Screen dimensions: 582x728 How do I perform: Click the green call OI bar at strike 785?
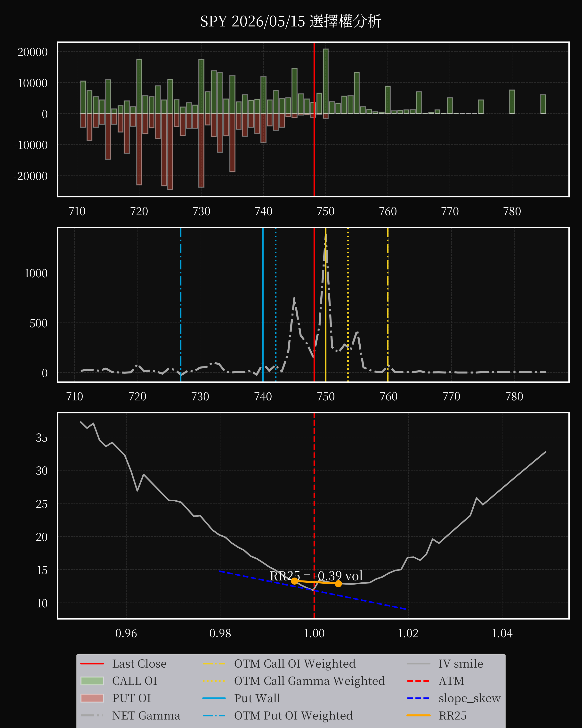(543, 104)
